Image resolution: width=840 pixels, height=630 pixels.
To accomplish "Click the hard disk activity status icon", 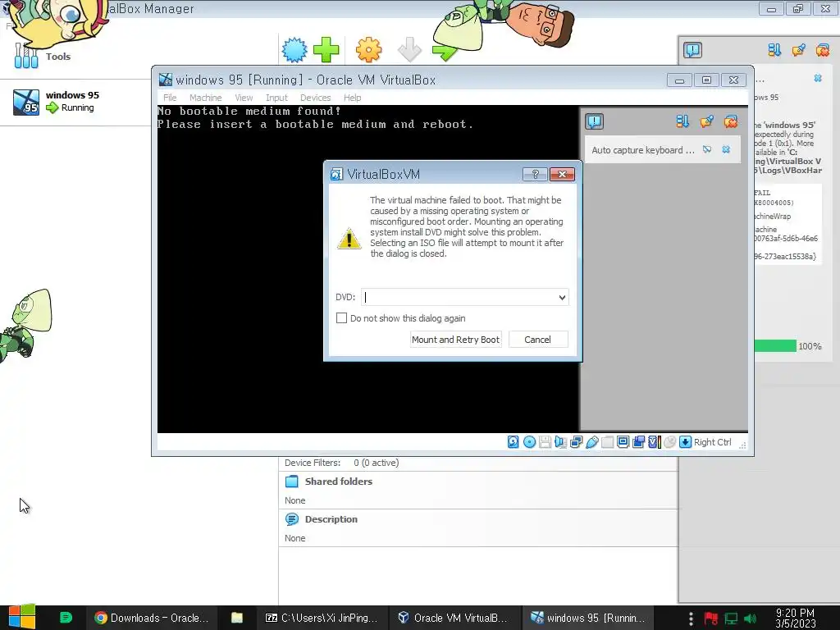I will (514, 442).
